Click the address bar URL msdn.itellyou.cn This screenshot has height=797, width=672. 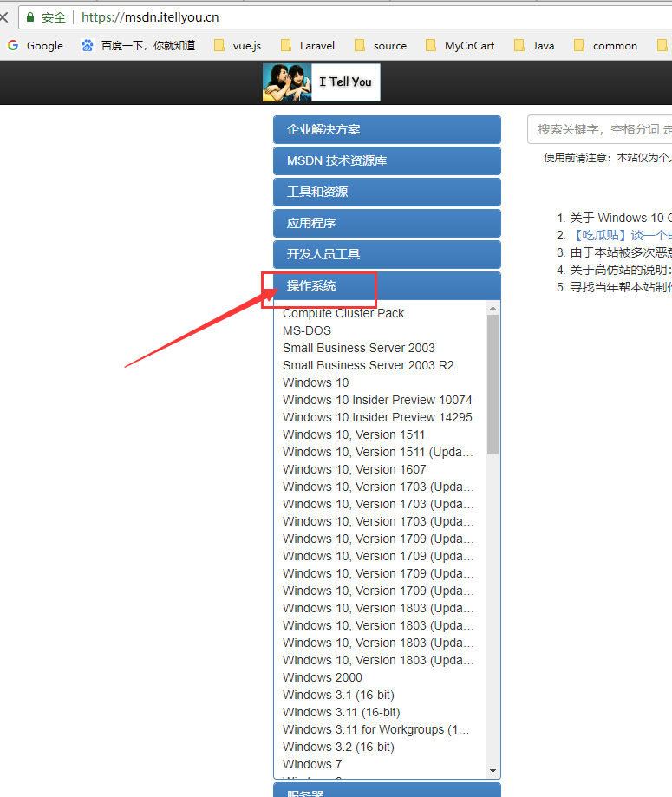[x=150, y=17]
